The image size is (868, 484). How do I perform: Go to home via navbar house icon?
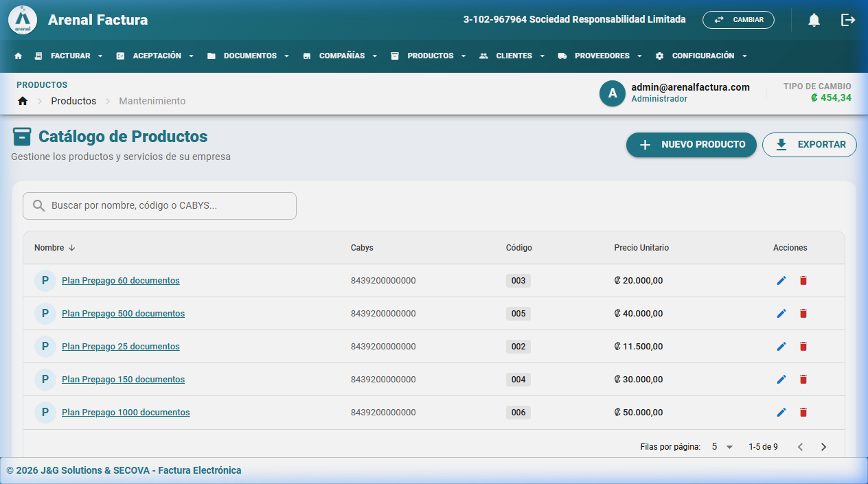click(x=19, y=56)
